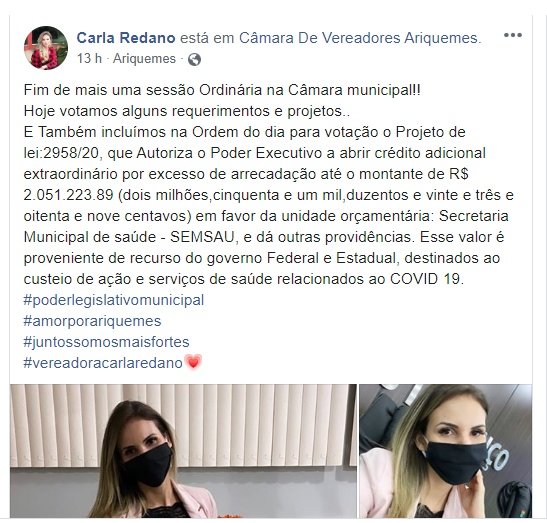
Task: Open the #amorporariquemes hashtag
Action: click(92, 321)
